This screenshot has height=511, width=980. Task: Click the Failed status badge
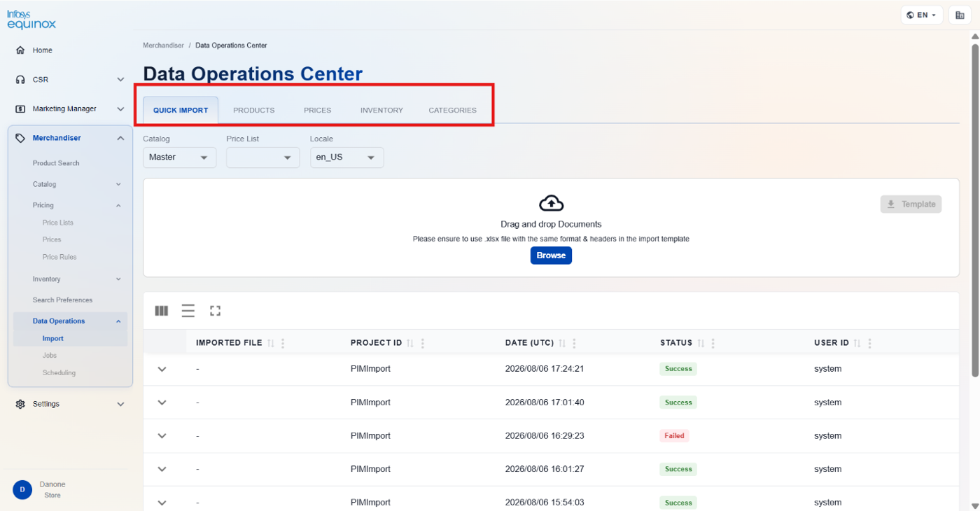tap(674, 435)
